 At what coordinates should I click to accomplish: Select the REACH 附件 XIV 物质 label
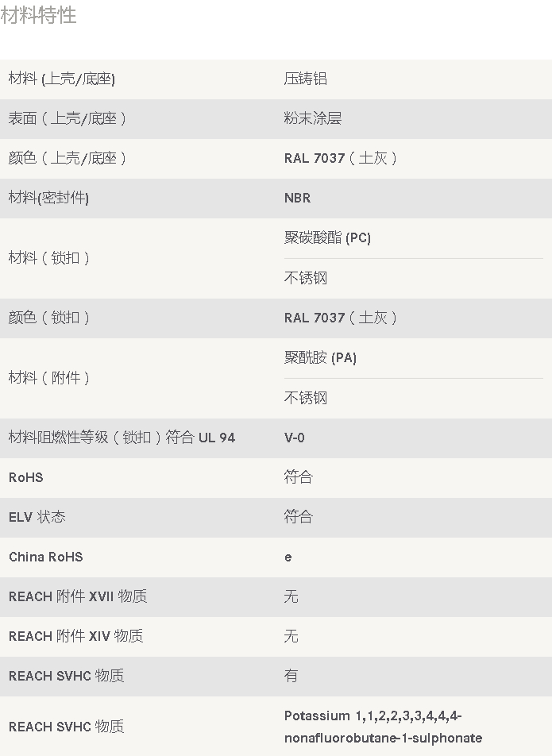(x=75, y=636)
